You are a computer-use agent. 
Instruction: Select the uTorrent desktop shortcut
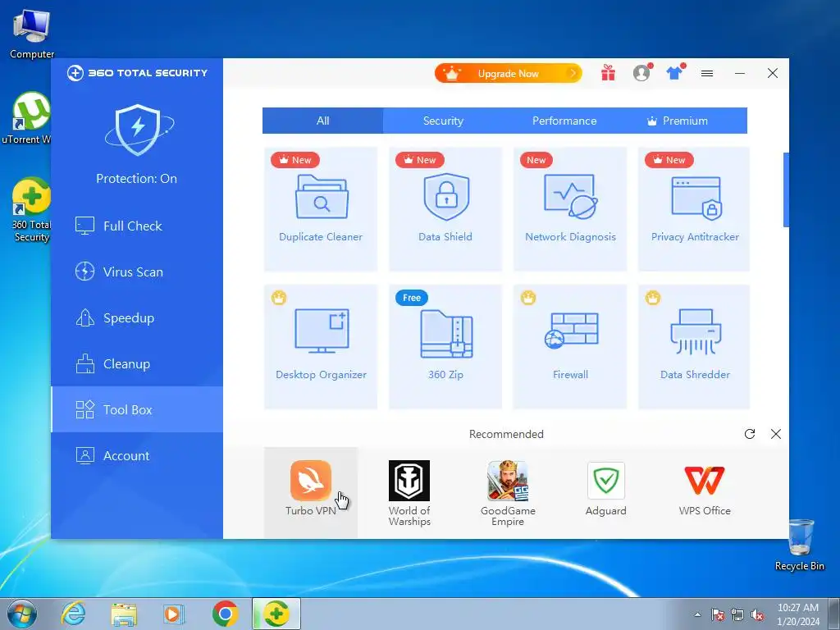(28, 118)
